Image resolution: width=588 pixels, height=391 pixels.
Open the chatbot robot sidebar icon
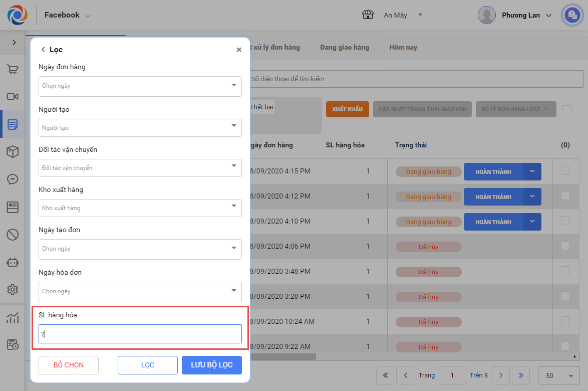13,262
